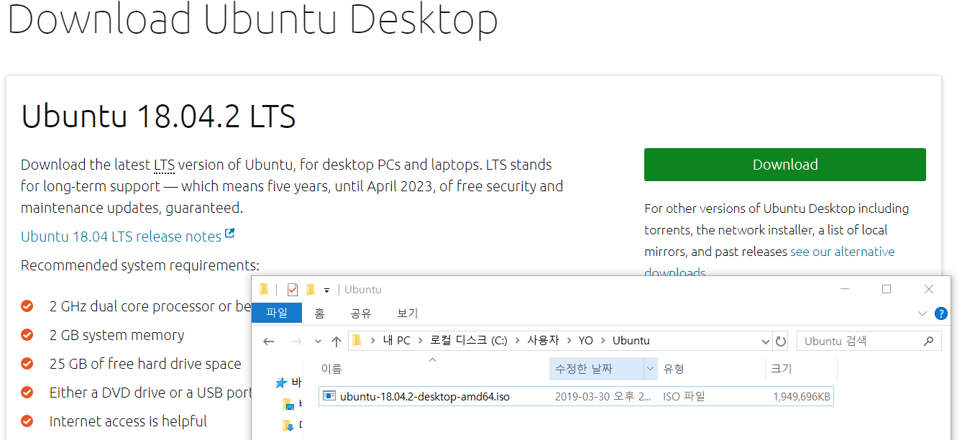Select 내 PC in the address breadcrumb

(x=396, y=341)
